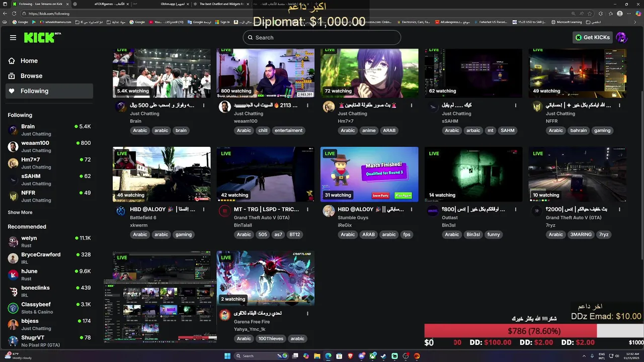This screenshot has height=362, width=644.
Task: Open welyn in Recommended list
Action: click(49, 241)
